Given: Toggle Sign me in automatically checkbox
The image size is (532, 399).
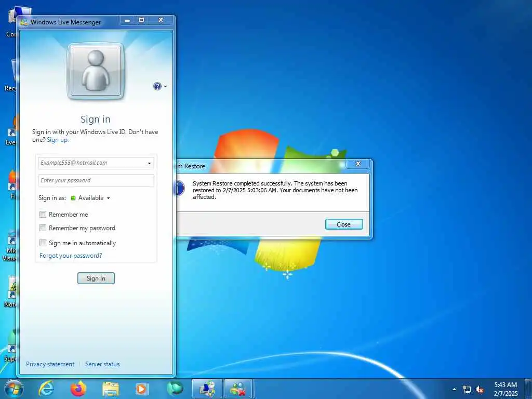Looking at the screenshot, I should pos(43,243).
